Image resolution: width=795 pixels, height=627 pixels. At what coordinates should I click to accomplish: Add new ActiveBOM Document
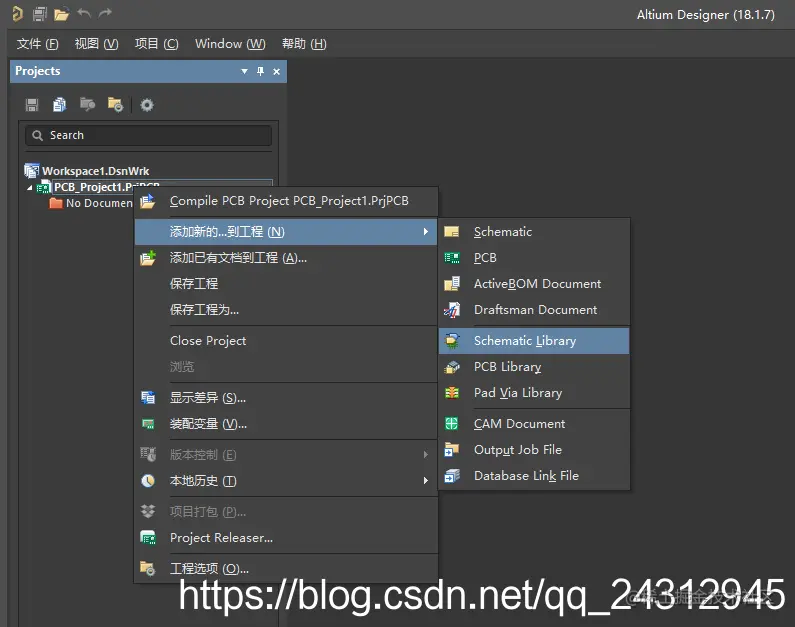tap(534, 284)
